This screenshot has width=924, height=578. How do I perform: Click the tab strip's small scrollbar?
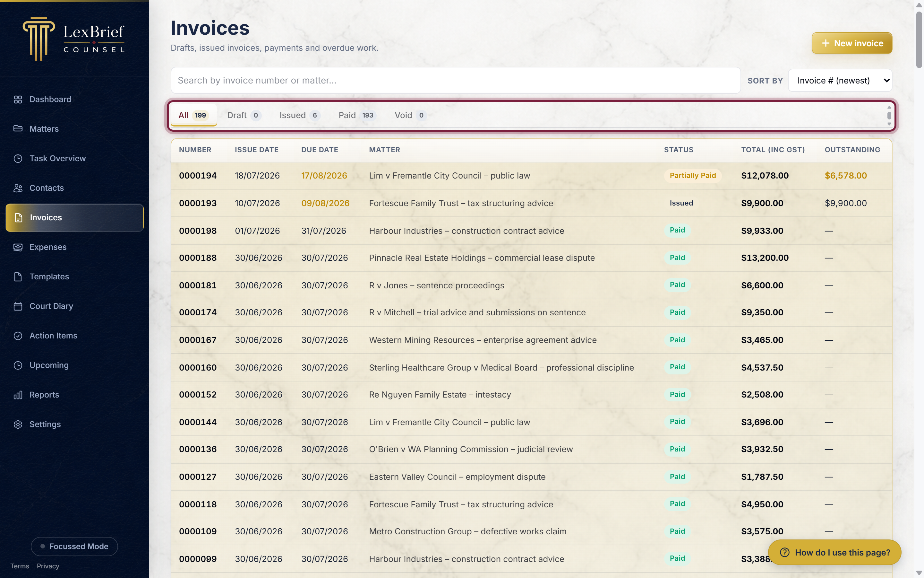click(x=889, y=116)
